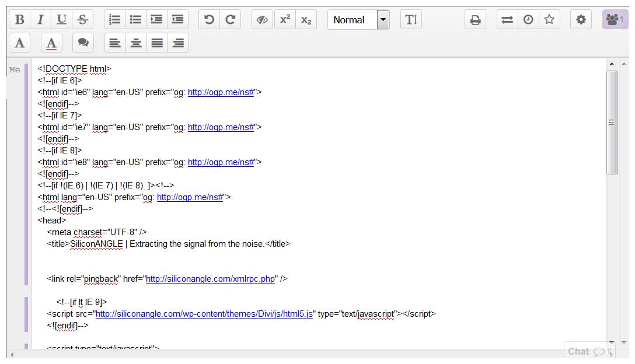
Task: Click the SiliconANGLE title line
Action: (169, 244)
